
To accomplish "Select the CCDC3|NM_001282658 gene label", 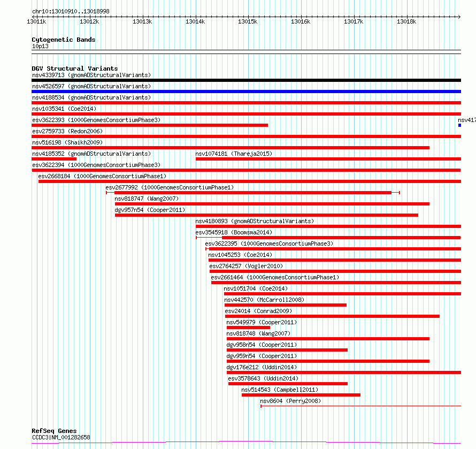I will tap(61, 437).
